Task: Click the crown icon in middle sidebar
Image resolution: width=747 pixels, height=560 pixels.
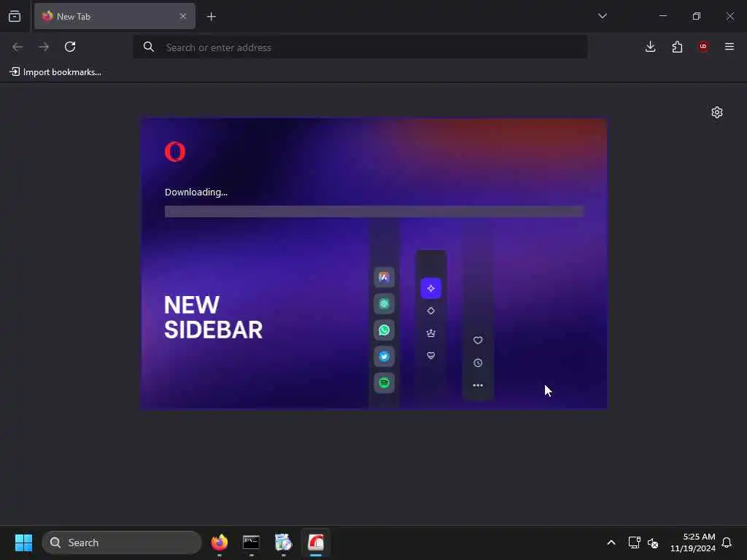Action: click(430, 333)
